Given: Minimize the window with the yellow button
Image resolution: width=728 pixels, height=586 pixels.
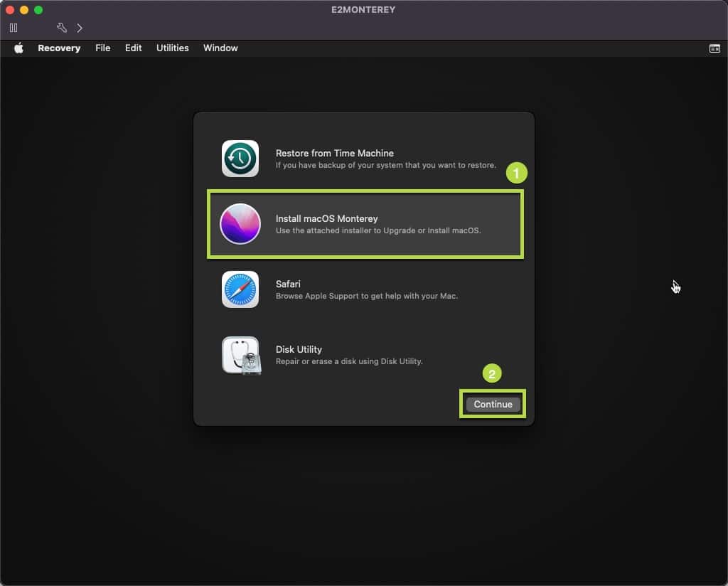Looking at the screenshot, I should pyautogui.click(x=24, y=10).
